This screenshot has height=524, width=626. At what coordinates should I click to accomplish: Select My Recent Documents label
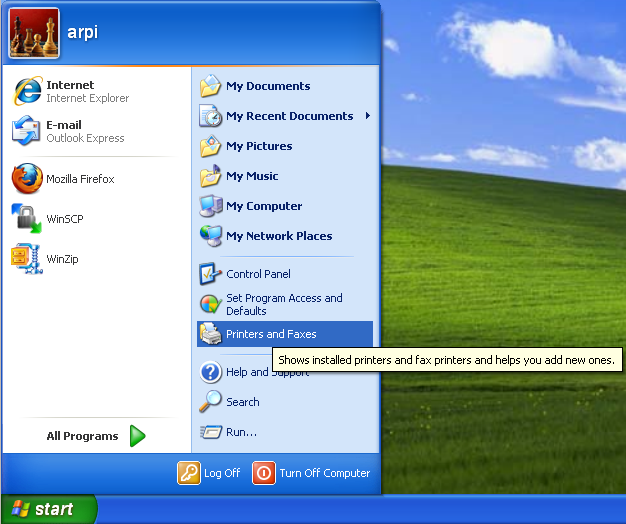click(x=289, y=116)
